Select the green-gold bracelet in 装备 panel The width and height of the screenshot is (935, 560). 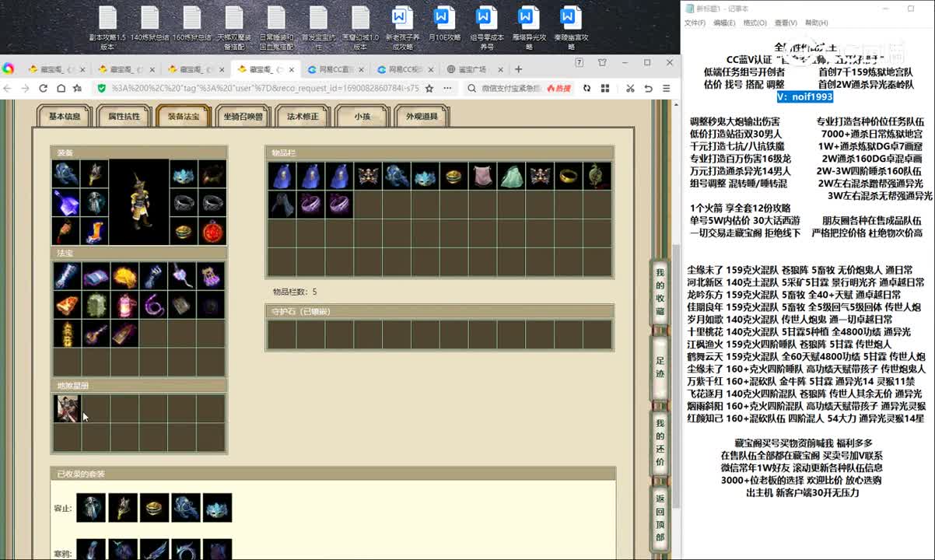[x=184, y=231]
